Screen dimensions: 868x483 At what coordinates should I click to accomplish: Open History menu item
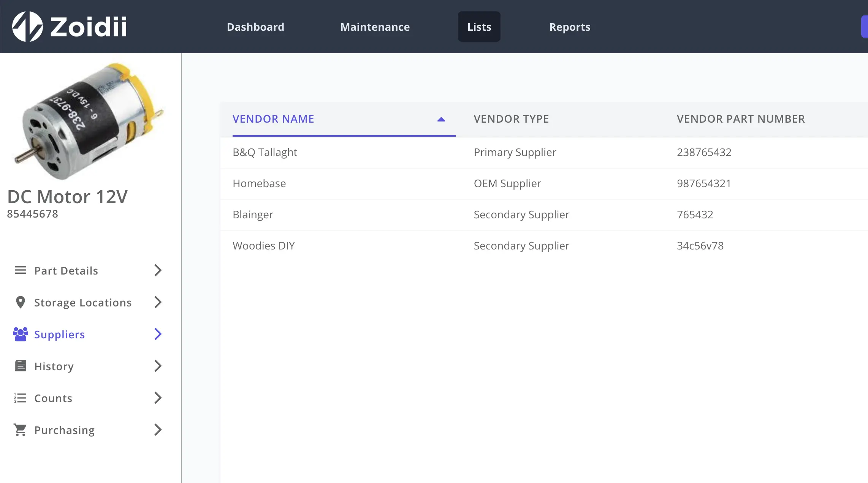pyautogui.click(x=89, y=366)
